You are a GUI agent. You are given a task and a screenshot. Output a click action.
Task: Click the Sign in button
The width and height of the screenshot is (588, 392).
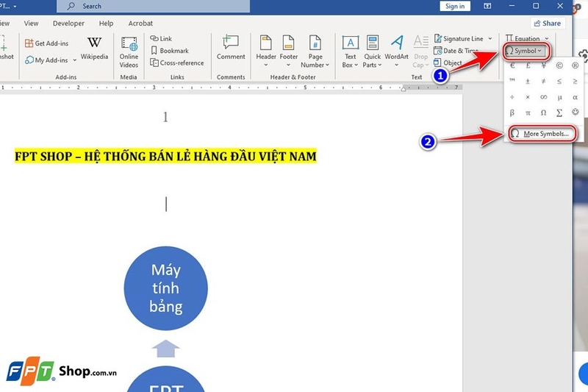(455, 6)
